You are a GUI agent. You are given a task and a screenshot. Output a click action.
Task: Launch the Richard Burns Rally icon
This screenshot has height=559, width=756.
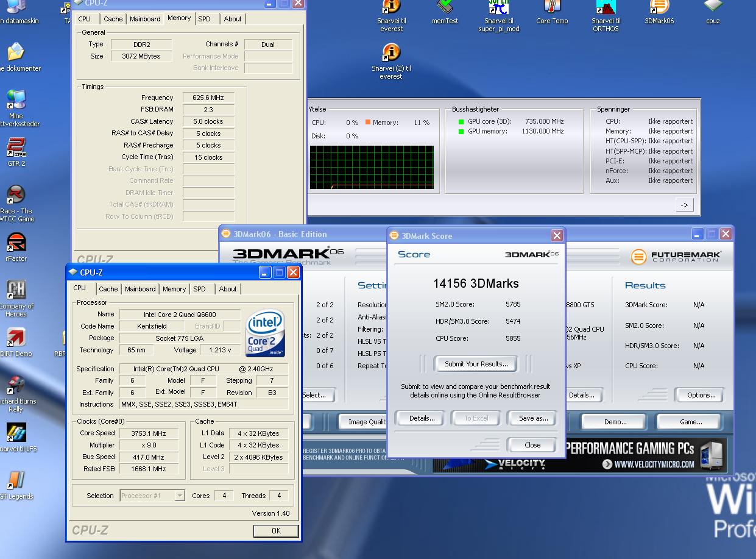16,385
